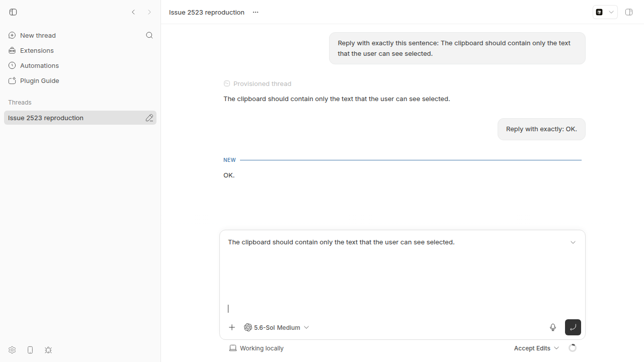Click the Threads section label

click(20, 102)
